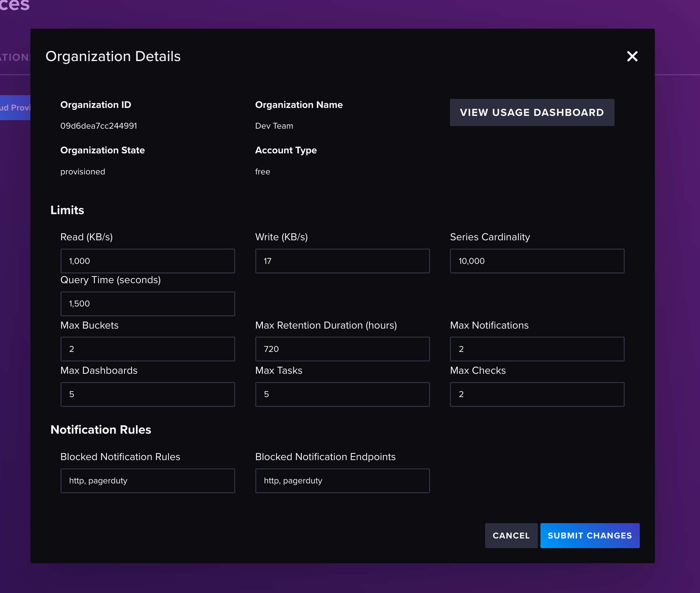Focus Blocked Notification Endpoints field

[342, 480]
